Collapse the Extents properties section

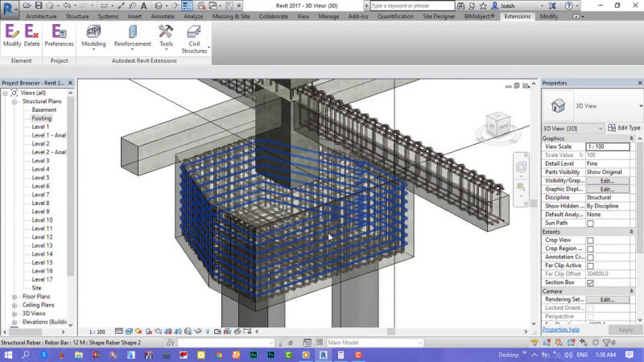[631, 232]
